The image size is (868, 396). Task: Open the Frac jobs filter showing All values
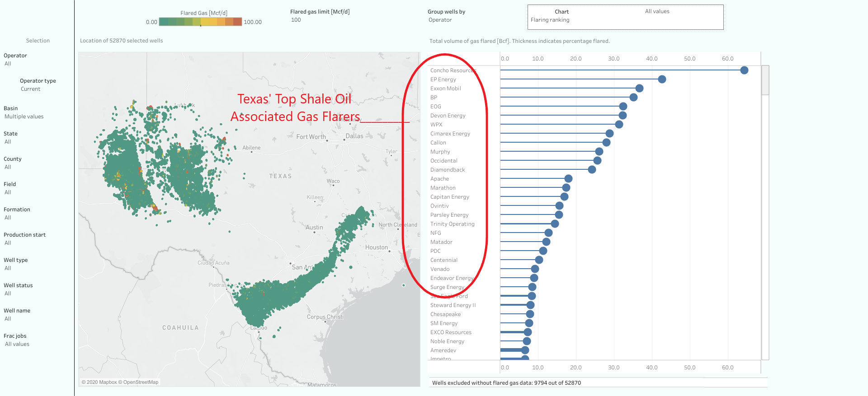tap(17, 344)
